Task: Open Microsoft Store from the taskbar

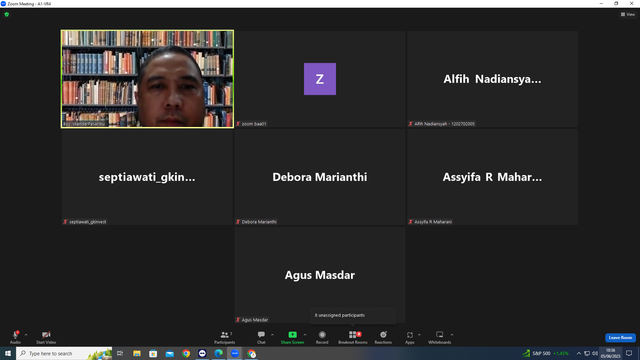Action: (153, 353)
